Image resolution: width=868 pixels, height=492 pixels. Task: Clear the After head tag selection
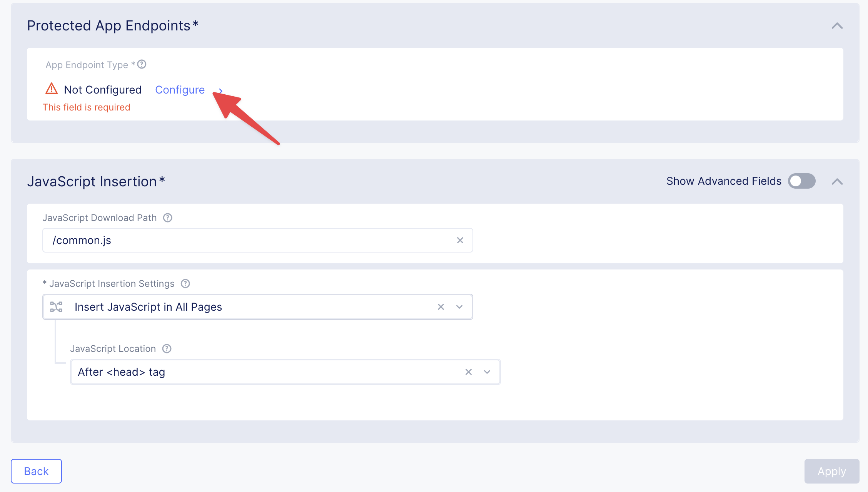(468, 372)
